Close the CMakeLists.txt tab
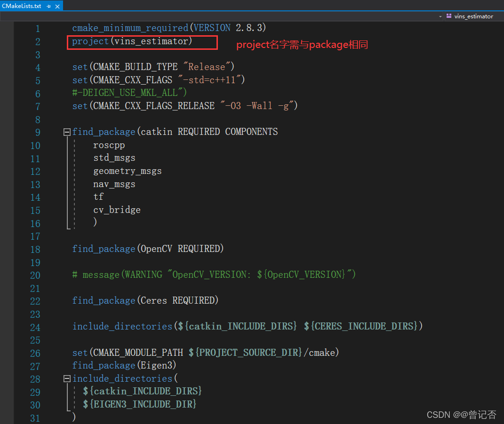Screen dimensions: 504x424 point(57,7)
